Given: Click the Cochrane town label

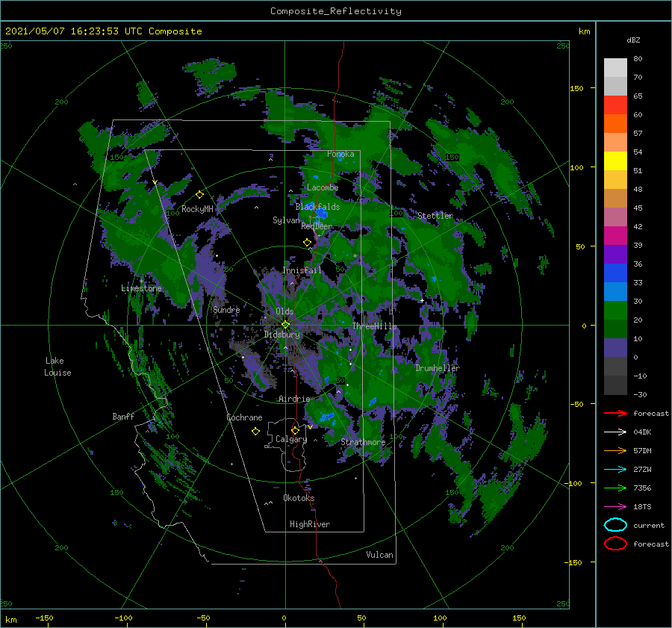Looking at the screenshot, I should pyautogui.click(x=244, y=417).
